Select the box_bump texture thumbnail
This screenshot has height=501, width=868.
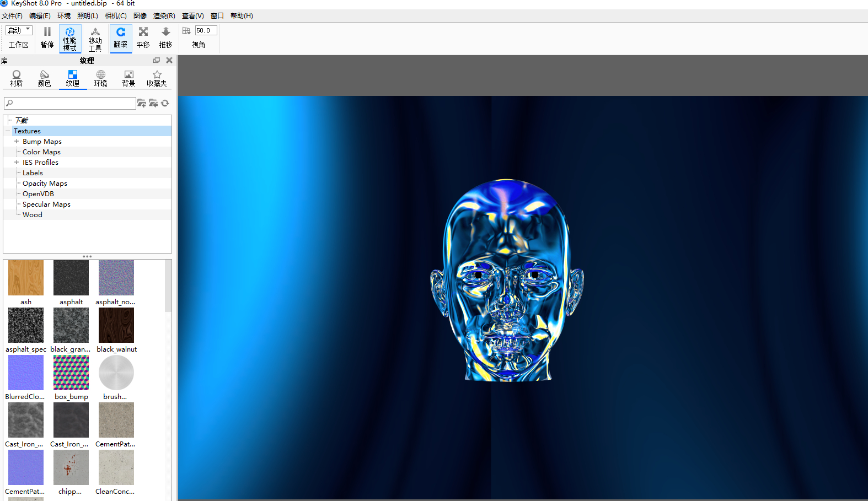[x=71, y=373]
